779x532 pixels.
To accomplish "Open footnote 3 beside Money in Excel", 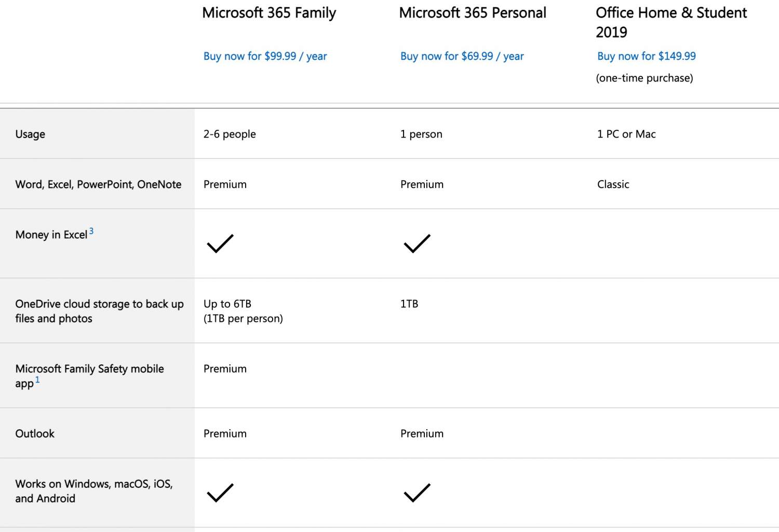I will [x=91, y=231].
